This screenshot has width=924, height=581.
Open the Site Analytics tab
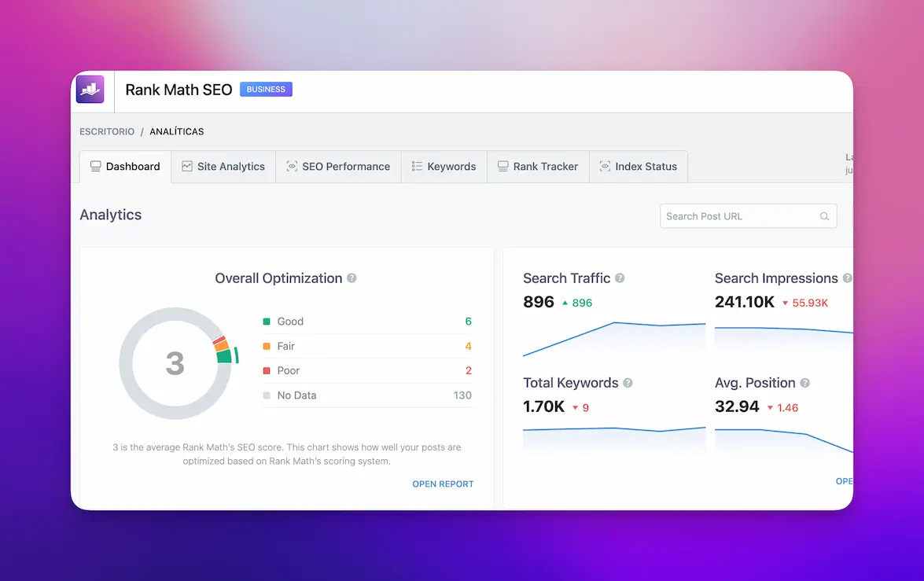coord(223,167)
